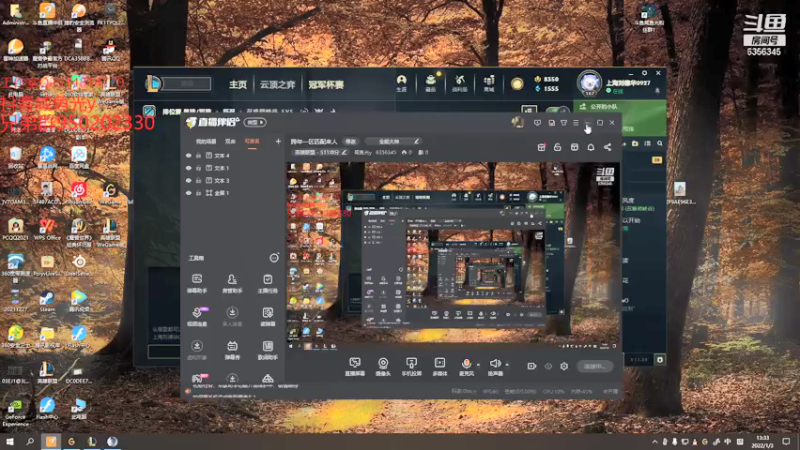Screen dimensions: 800x450
Task: Open the bell notifications in the streaming app
Action: [591, 147]
